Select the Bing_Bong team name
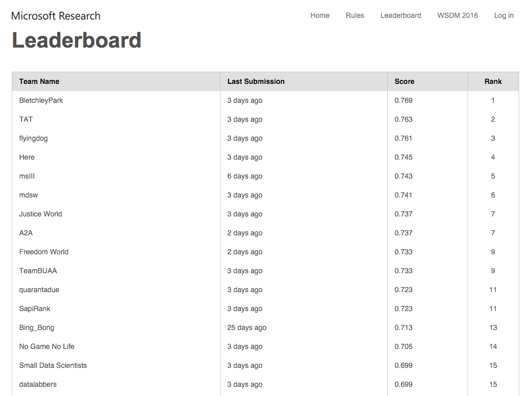 pyautogui.click(x=36, y=327)
